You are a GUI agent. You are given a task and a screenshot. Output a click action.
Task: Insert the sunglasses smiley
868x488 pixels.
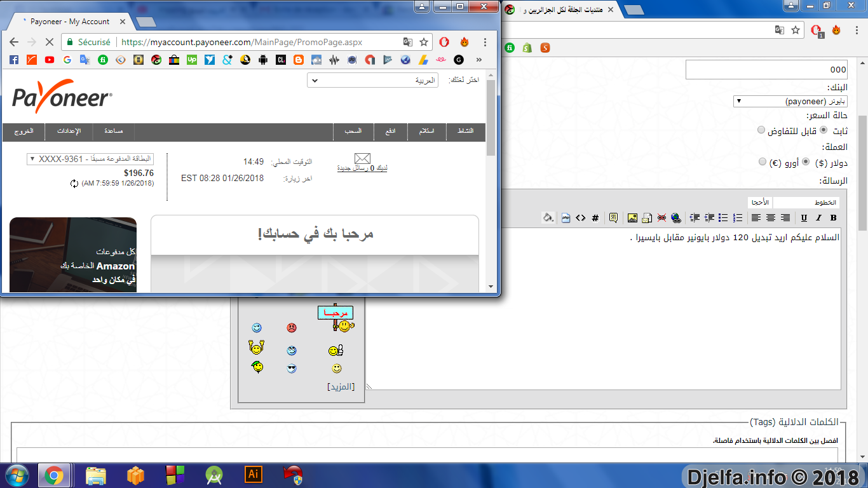pos(292,368)
